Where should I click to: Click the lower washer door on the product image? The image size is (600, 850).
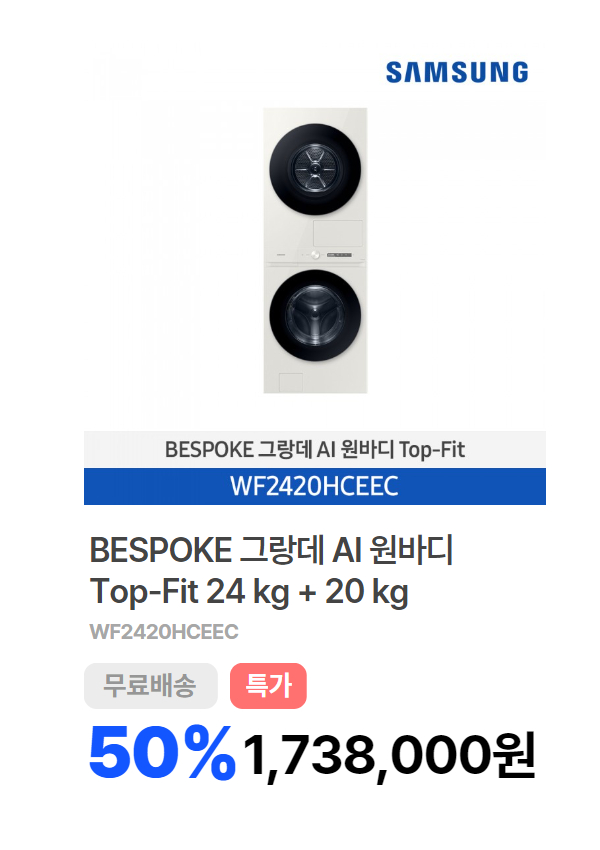(315, 315)
